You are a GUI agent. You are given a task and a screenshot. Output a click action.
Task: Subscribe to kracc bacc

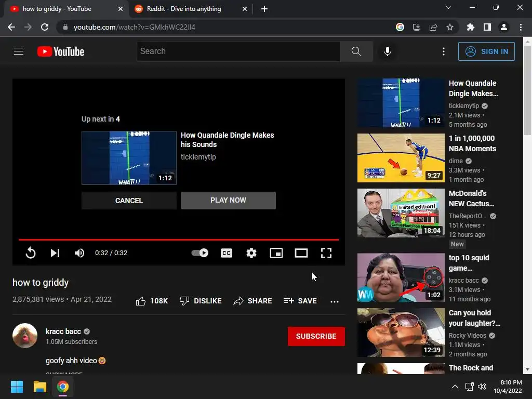pyautogui.click(x=316, y=336)
